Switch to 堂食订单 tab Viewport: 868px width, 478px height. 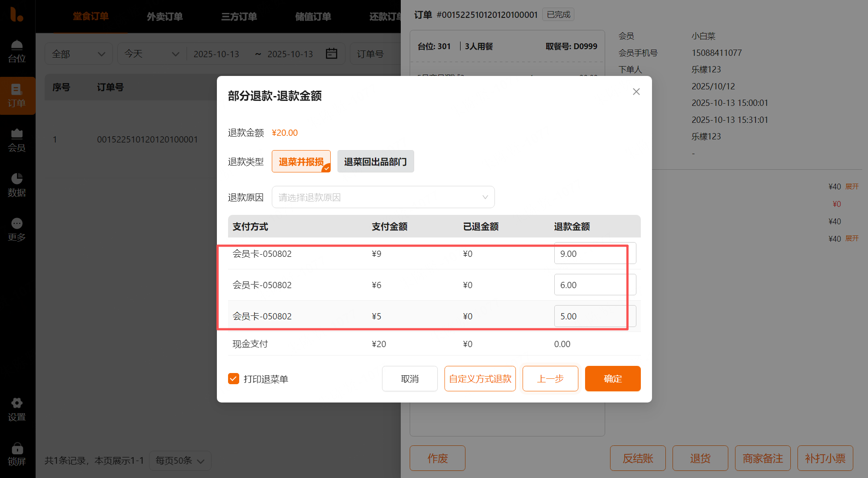91,17
